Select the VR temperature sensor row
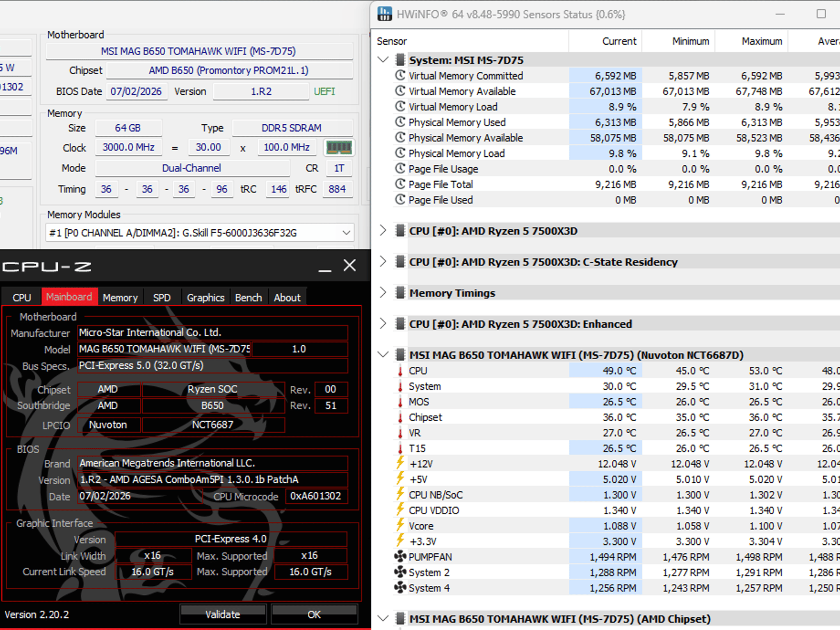 point(616,433)
